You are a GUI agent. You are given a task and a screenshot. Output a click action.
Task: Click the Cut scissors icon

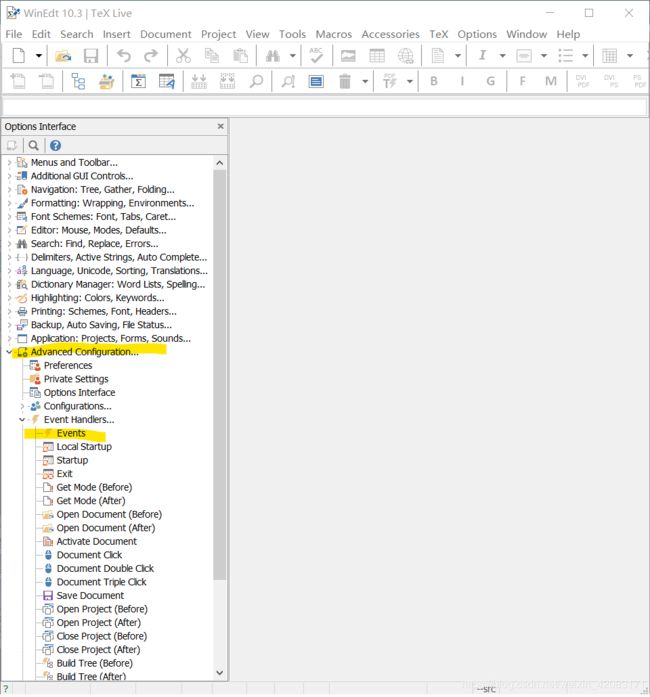click(x=183, y=56)
